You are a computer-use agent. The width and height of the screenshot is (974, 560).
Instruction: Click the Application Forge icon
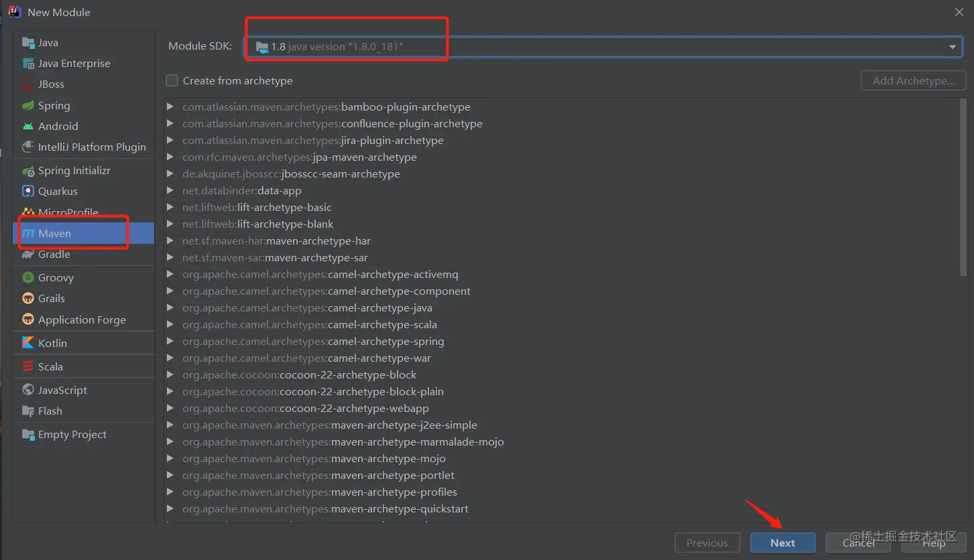click(28, 320)
